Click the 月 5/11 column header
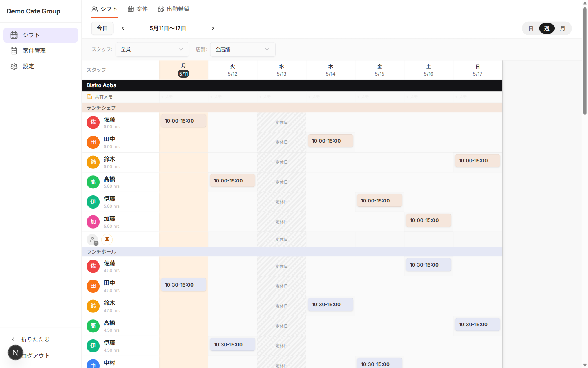Viewport: 588px width, 368px height. click(183, 70)
